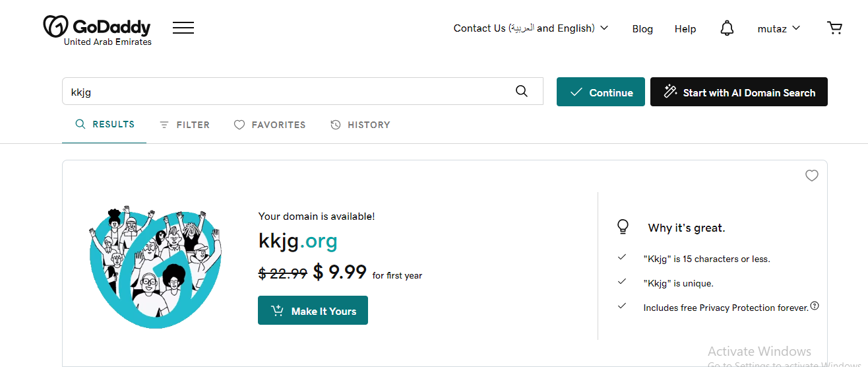Image resolution: width=868 pixels, height=367 pixels.
Task: Click the search magnifier icon
Action: (522, 92)
